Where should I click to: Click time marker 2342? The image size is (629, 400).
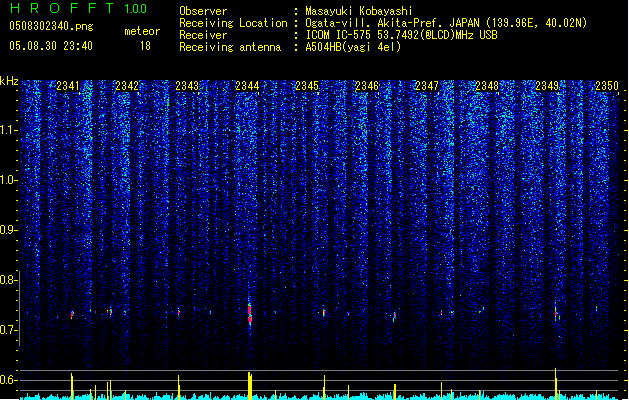[127, 86]
